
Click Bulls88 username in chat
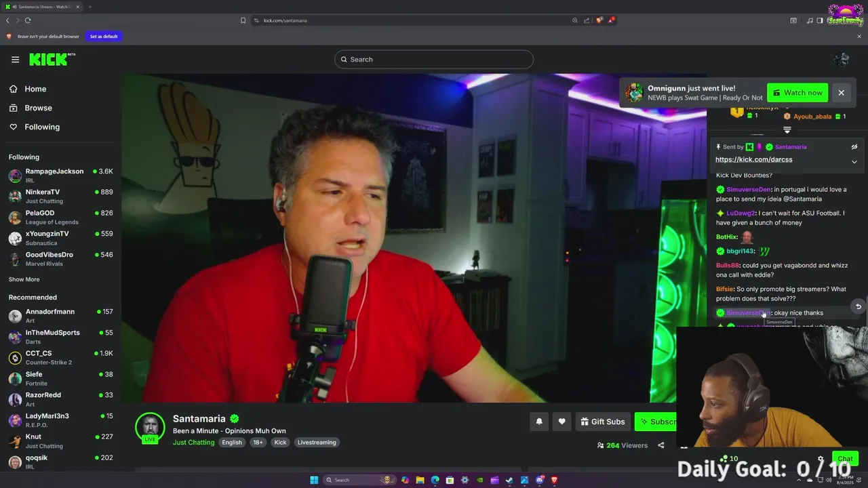click(728, 266)
